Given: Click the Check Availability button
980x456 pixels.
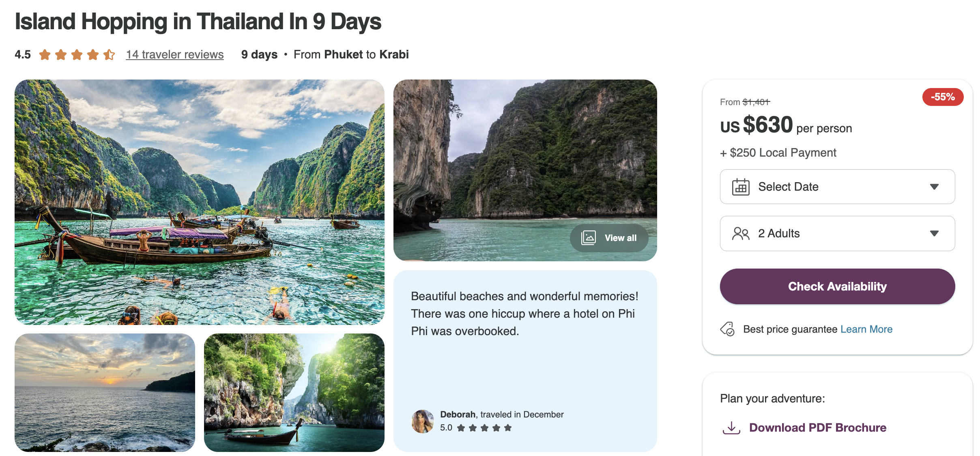Looking at the screenshot, I should (x=837, y=286).
